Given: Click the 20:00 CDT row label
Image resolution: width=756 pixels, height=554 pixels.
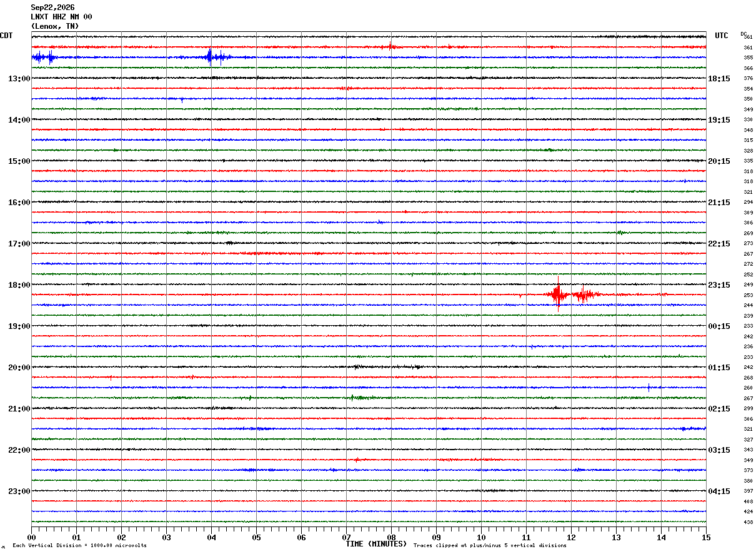Looking at the screenshot, I should (x=19, y=368).
